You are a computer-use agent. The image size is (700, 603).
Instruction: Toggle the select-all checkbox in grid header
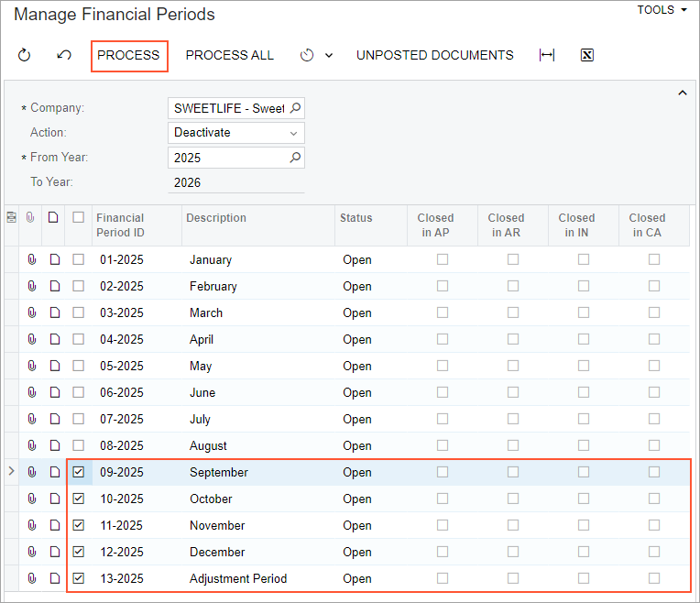pyautogui.click(x=79, y=217)
